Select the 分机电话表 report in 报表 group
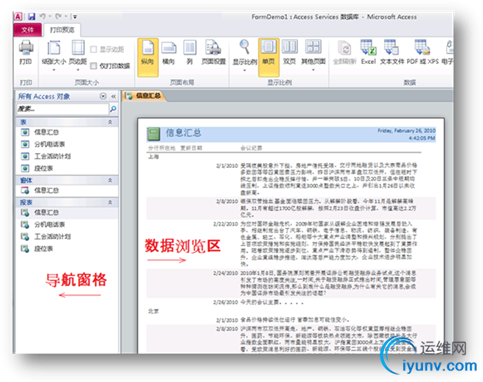Viewport: 483px width, 382px height. tap(67, 224)
